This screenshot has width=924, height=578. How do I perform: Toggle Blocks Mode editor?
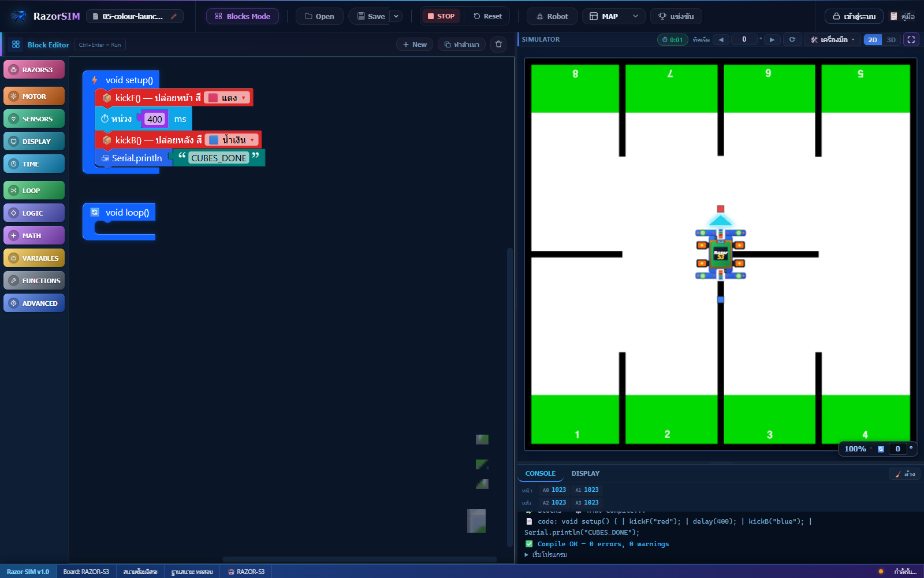[x=243, y=16]
